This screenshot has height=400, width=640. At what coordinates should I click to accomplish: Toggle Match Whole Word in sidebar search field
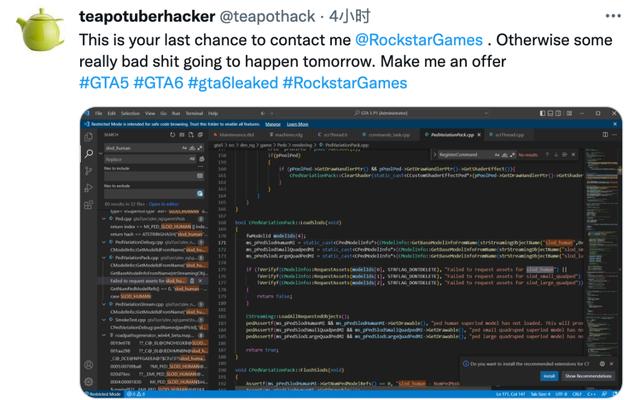pyautogui.click(x=192, y=148)
